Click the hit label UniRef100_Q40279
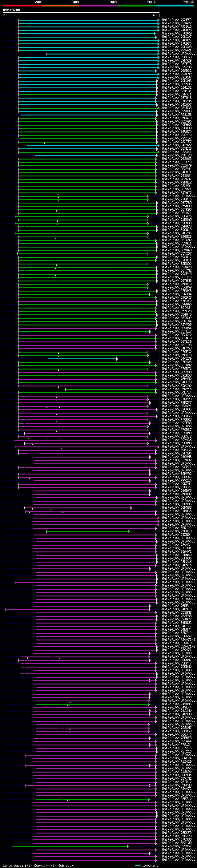The height and width of the screenshot is (868, 197). [177, 358]
